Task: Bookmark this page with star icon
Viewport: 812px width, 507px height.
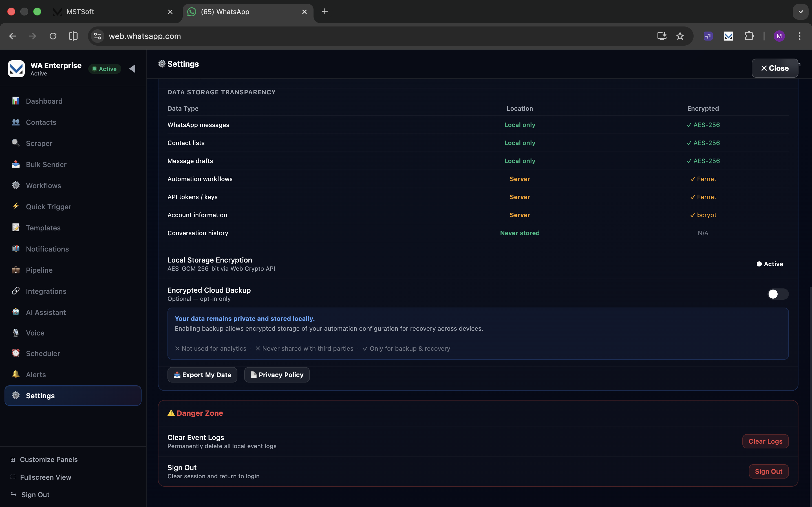Action: click(x=680, y=36)
